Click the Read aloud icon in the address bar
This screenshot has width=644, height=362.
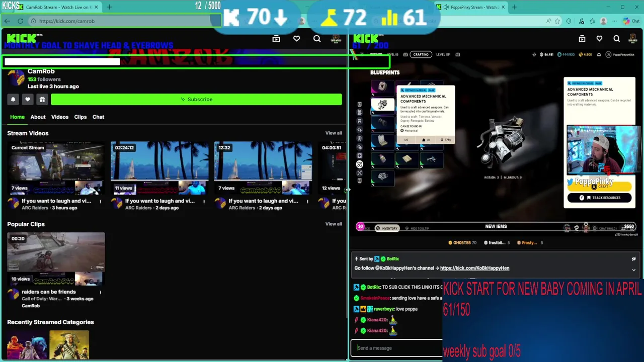(548, 21)
